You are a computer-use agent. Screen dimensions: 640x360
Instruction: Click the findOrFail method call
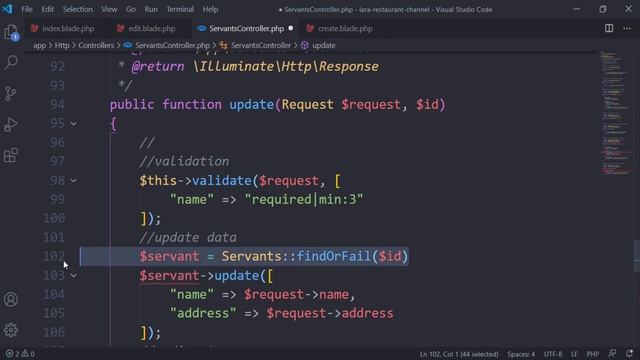pos(333,256)
